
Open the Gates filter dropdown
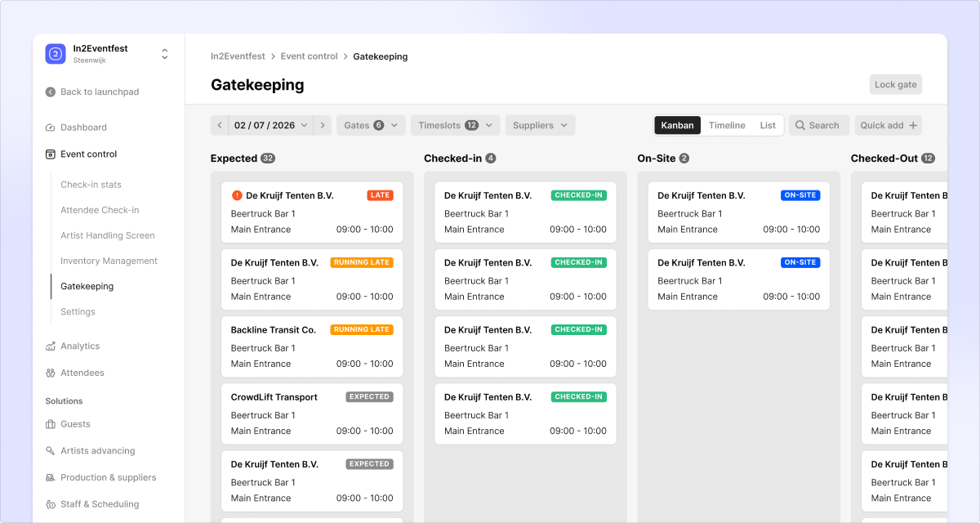[x=371, y=125]
